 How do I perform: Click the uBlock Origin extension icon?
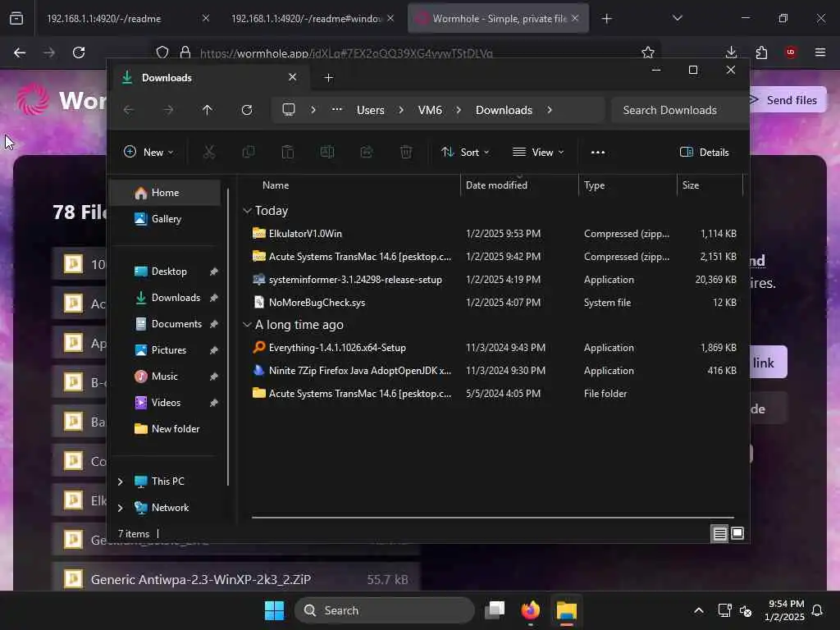click(791, 52)
